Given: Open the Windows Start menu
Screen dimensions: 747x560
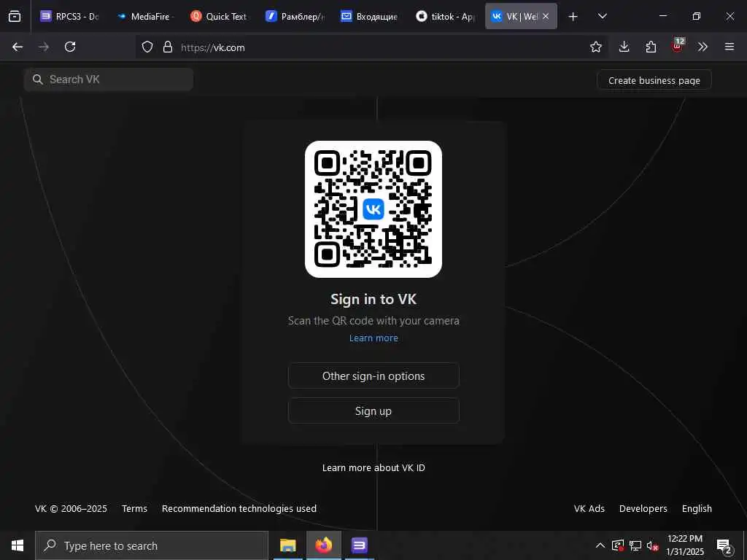Looking at the screenshot, I should tap(18, 545).
